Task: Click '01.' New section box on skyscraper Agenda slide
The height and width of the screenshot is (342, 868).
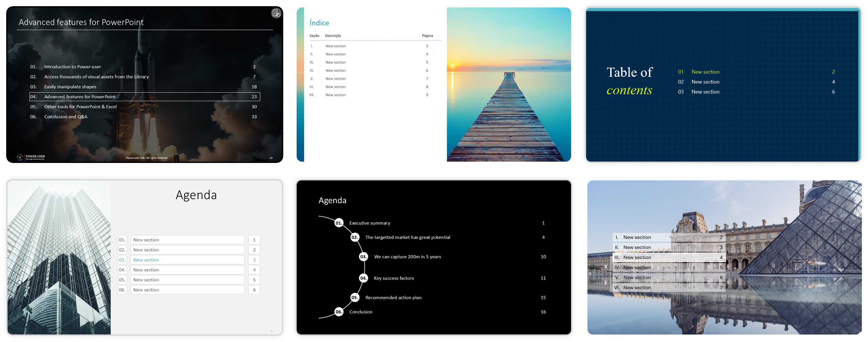Action: coord(187,240)
